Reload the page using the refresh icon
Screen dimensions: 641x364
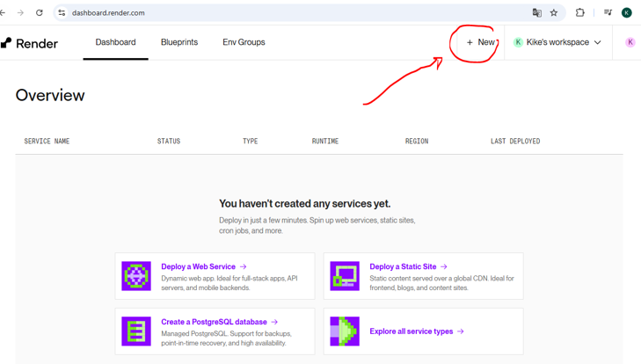point(40,13)
